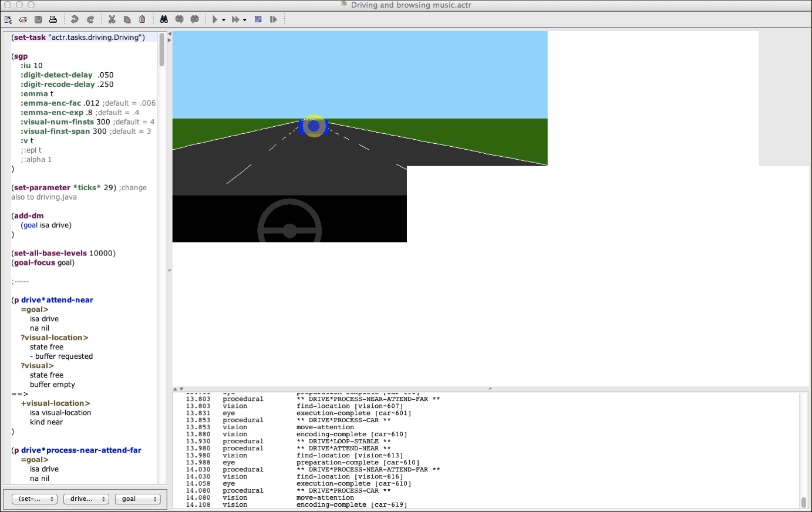The width and height of the screenshot is (812, 512).
Task: Click the "set-parameter *ticks* 29" line
Action: click(79, 187)
